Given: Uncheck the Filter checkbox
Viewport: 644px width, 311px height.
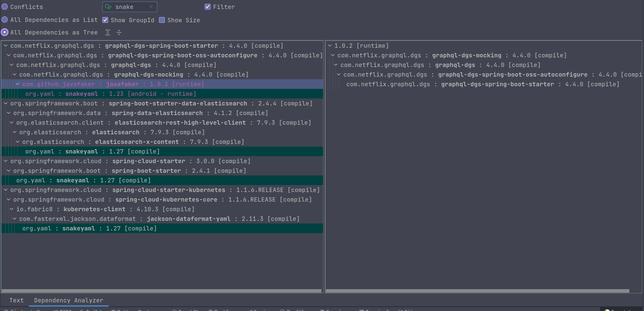Looking at the screenshot, I should pos(207,7).
